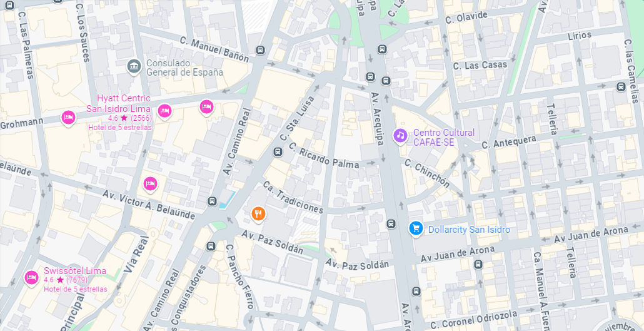Click bus stop icon on Av Juan de Arona
The image size is (644, 331).
(x=478, y=265)
